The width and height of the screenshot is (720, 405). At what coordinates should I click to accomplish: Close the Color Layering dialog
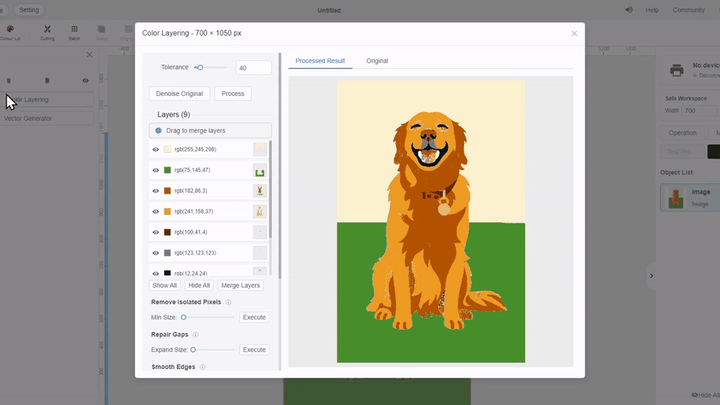(574, 34)
